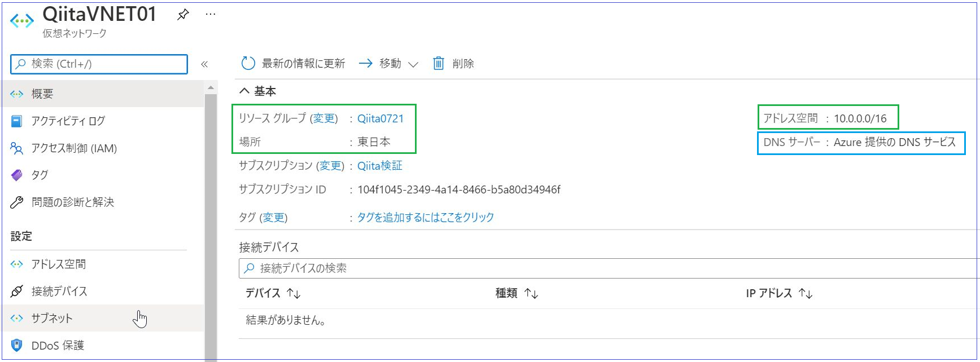This screenshot has width=980, height=362.
Task: Open the Qiita検証 subscription link
Action: 380,166
